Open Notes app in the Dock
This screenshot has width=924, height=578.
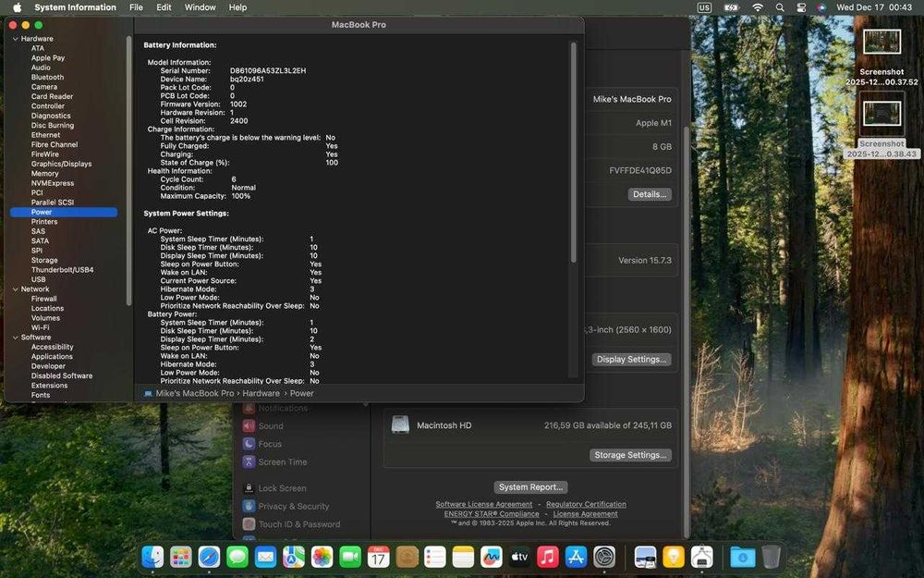463,557
